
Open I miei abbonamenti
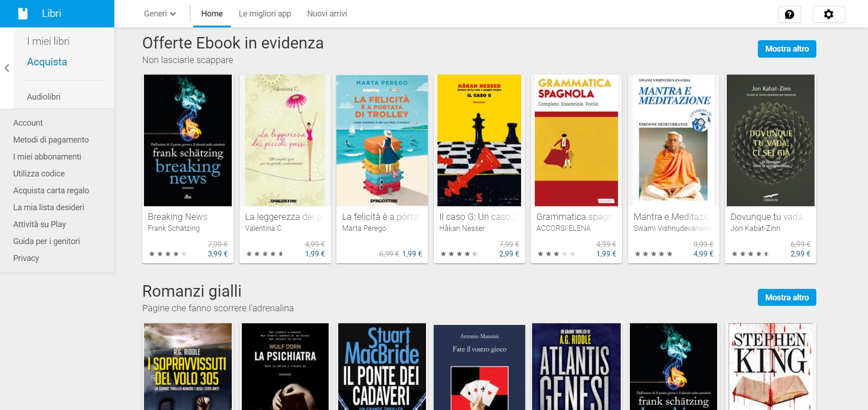tap(47, 157)
